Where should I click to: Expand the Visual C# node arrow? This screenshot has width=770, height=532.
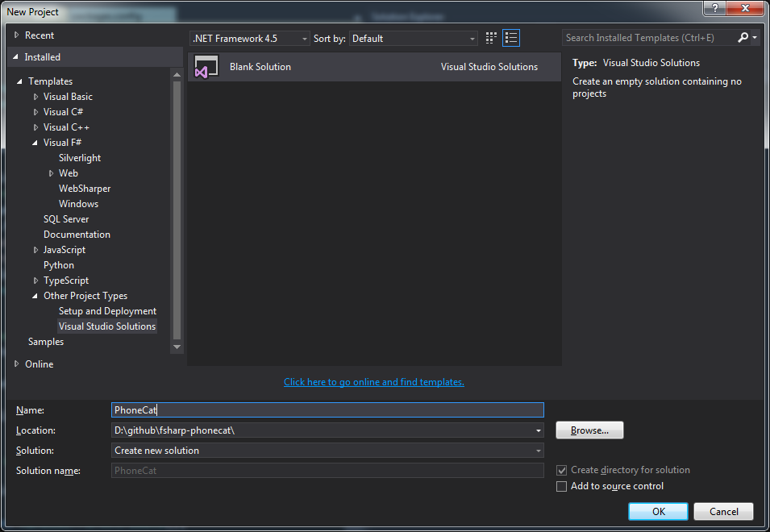coord(35,112)
